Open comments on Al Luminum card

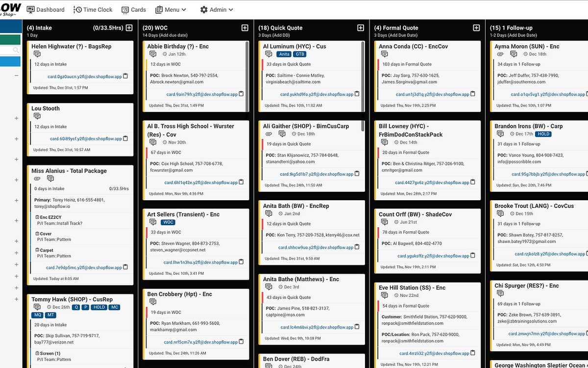269,54
